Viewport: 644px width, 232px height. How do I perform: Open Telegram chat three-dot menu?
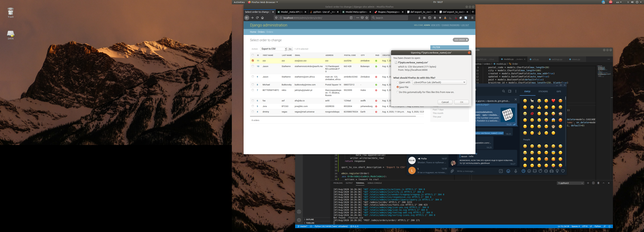(516, 91)
